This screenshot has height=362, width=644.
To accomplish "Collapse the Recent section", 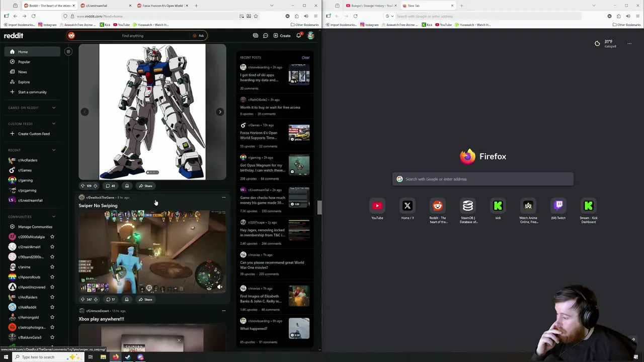I will point(54,150).
